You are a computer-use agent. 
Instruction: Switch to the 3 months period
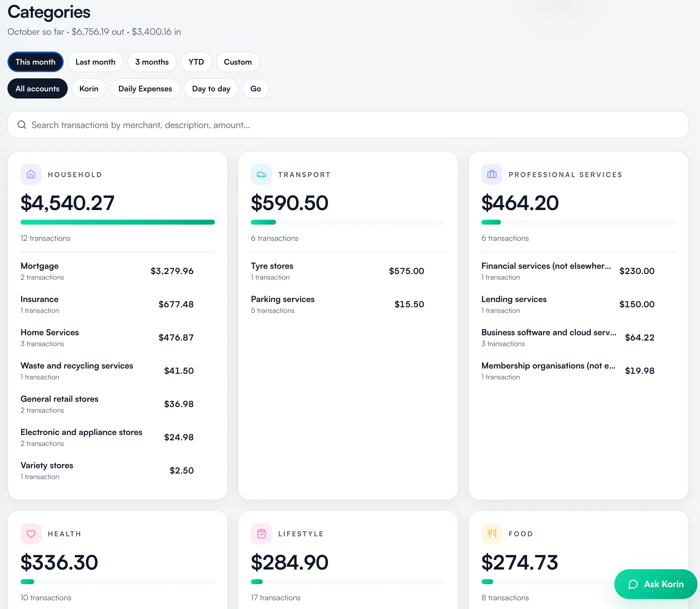click(152, 62)
